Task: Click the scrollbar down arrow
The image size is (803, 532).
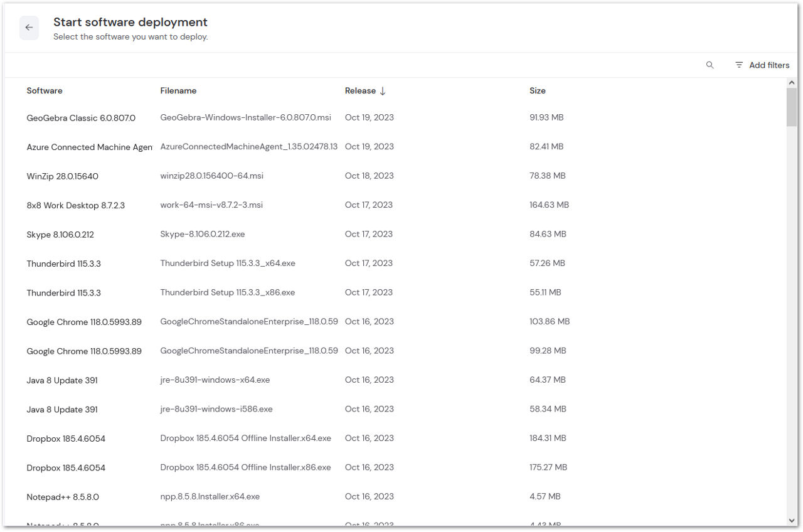Action: click(x=792, y=520)
